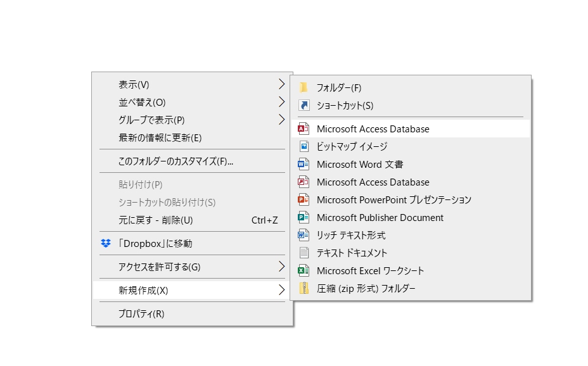Select 元に戻す - 削除(U)
Viewport: 588px width, 366px height.
pos(192,220)
